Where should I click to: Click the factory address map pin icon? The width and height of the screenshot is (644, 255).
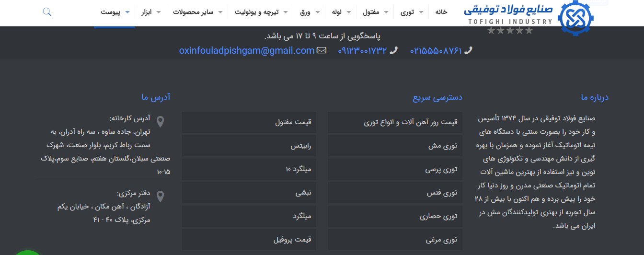(161, 122)
